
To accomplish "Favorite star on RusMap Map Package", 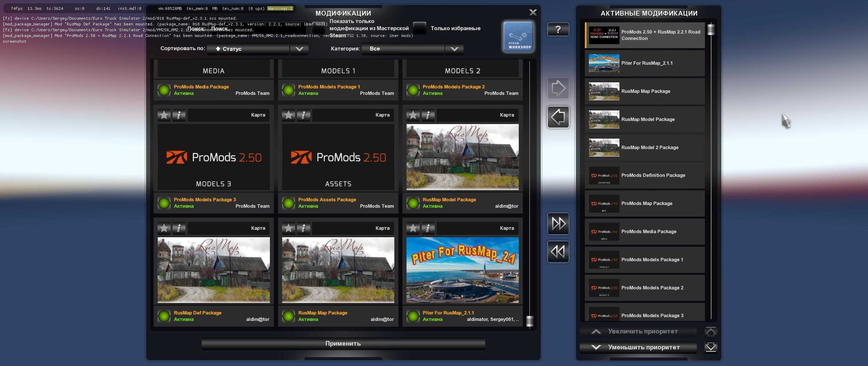I will tap(289, 228).
